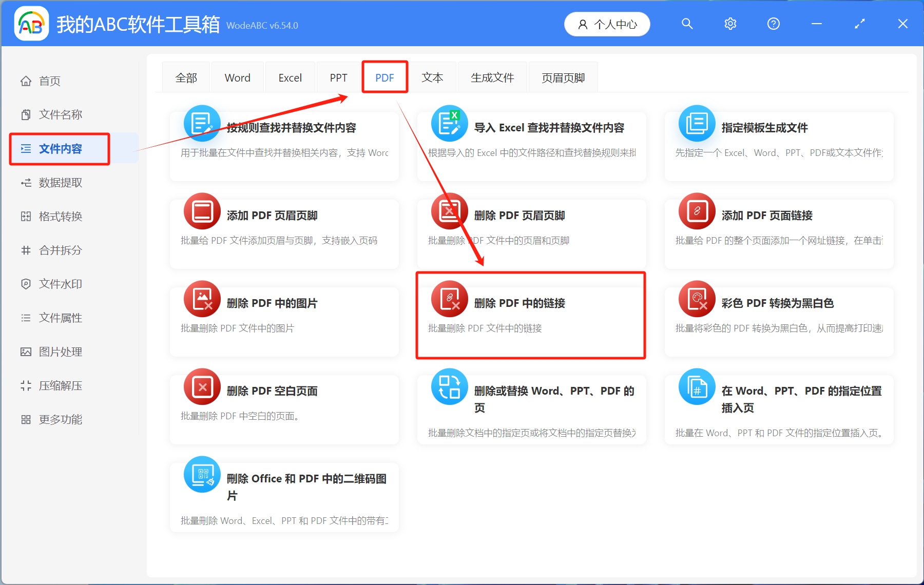Image resolution: width=924 pixels, height=585 pixels.
Task: Open the 导入 Excel 查找并替换文件内容 tool
Action: (531, 140)
